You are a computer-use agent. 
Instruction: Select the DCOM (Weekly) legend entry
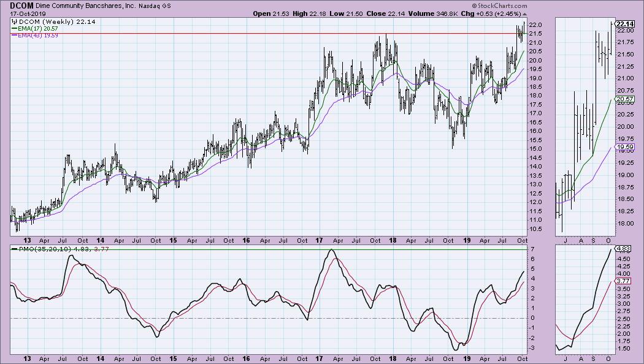(x=57, y=21)
